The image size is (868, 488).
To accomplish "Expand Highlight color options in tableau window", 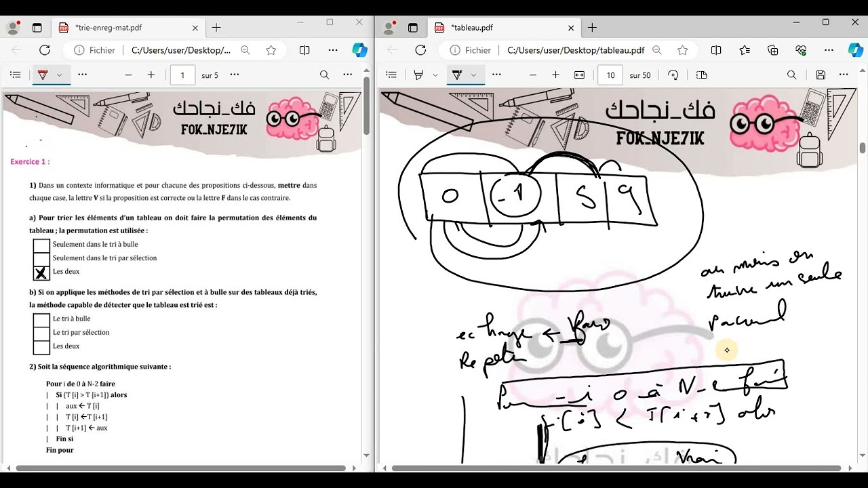I will (x=435, y=75).
